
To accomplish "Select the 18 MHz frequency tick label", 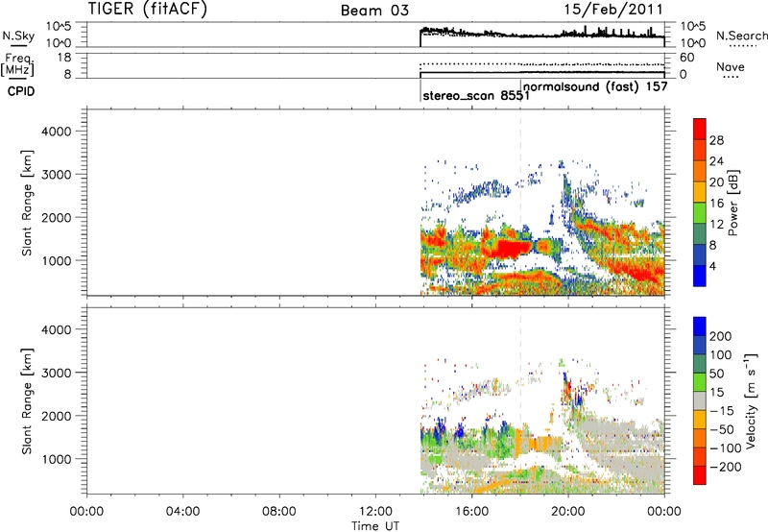I will point(64,58).
